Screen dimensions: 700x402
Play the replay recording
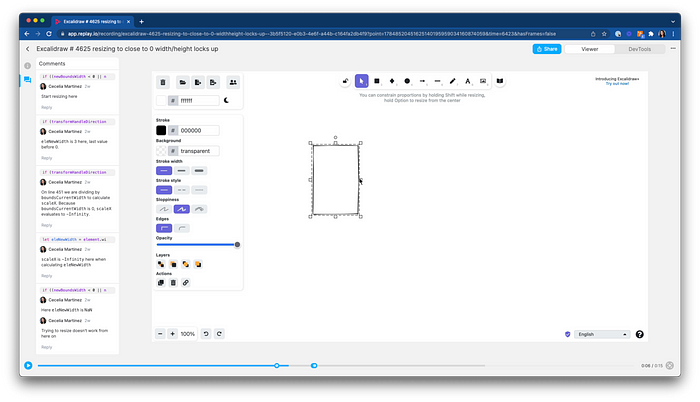point(28,365)
